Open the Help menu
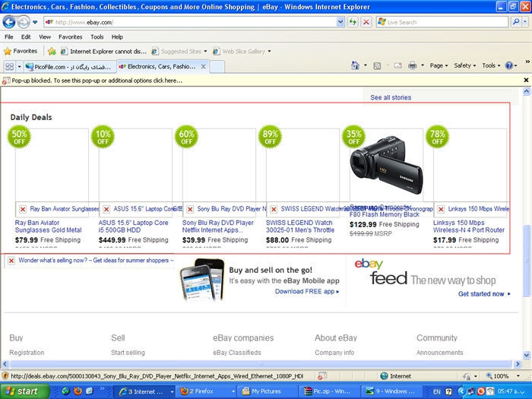 tap(117, 37)
